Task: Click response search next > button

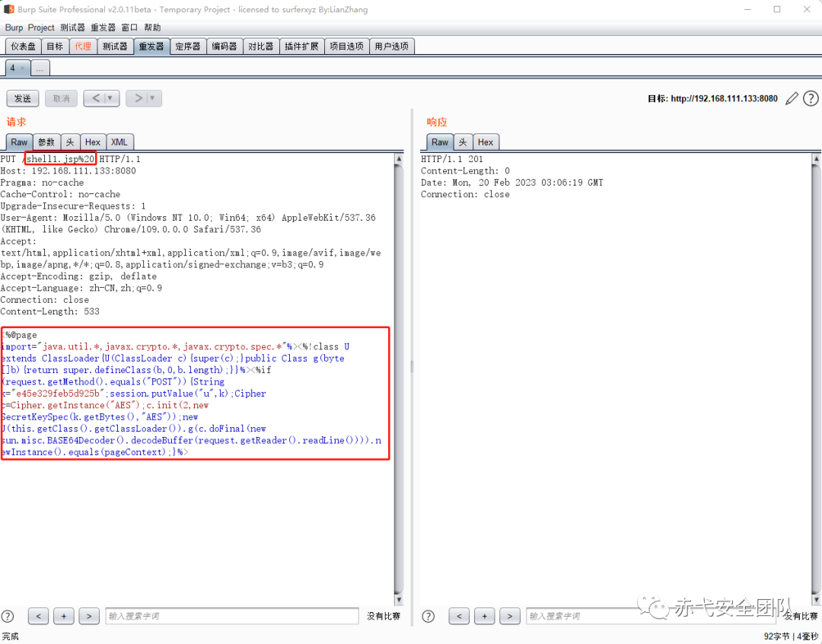Action: coord(509,616)
